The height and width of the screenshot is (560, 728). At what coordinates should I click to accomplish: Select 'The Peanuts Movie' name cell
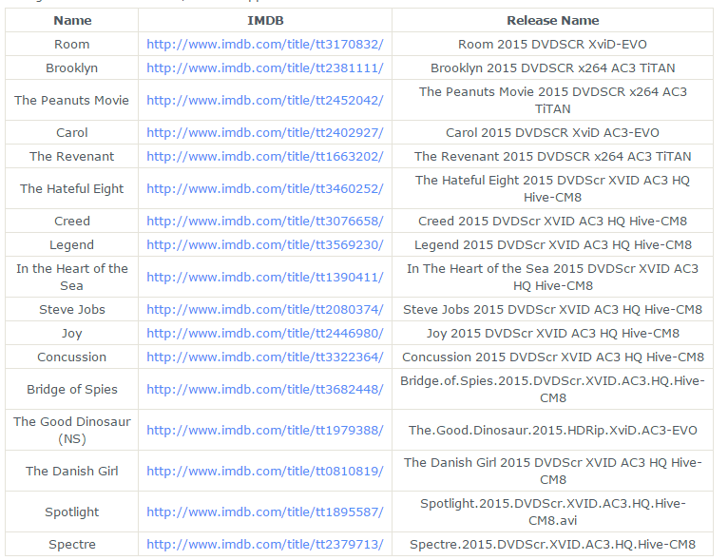(72, 100)
